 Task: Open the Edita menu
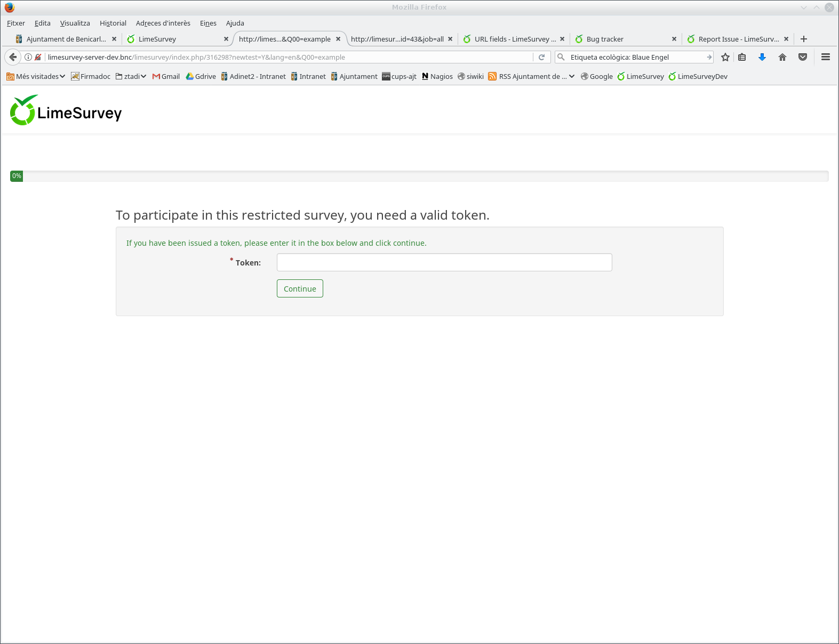pos(43,23)
